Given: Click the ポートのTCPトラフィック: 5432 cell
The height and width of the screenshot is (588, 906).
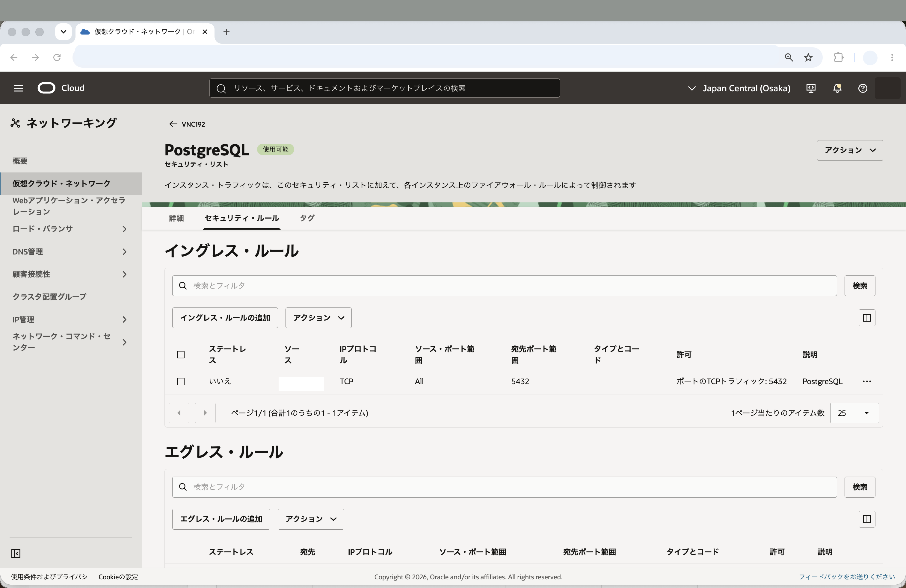Looking at the screenshot, I should click(x=731, y=381).
